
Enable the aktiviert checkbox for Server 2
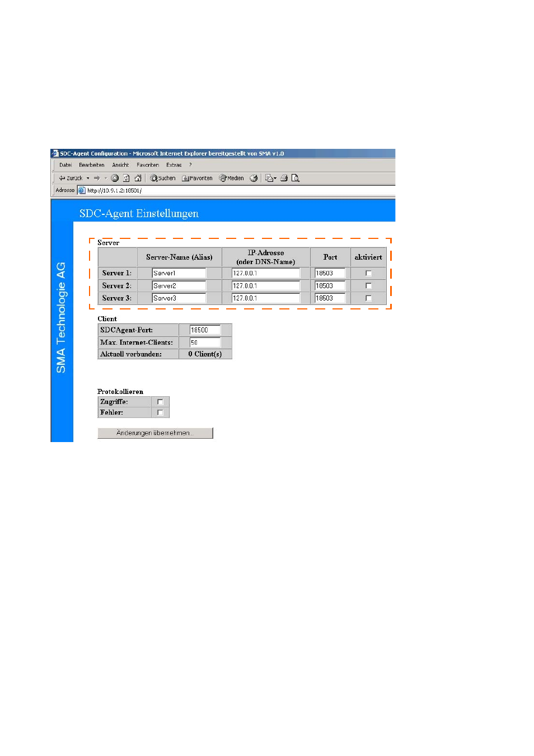point(368,285)
